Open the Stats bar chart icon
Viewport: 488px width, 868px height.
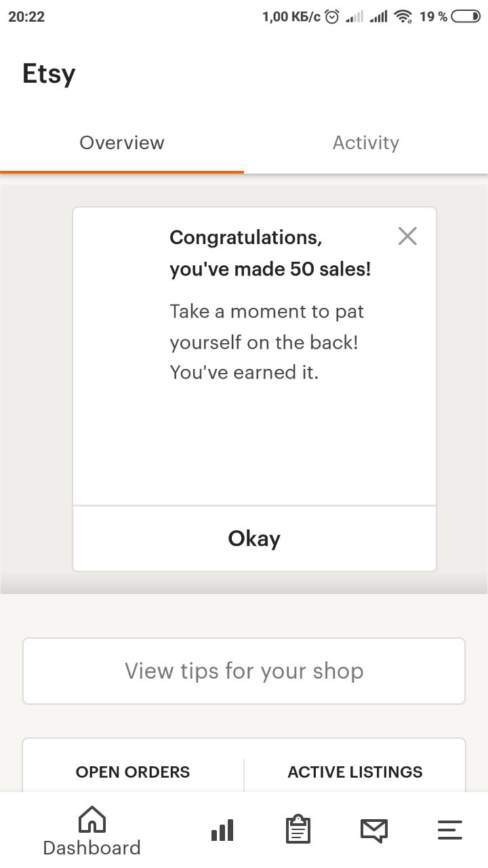(222, 830)
